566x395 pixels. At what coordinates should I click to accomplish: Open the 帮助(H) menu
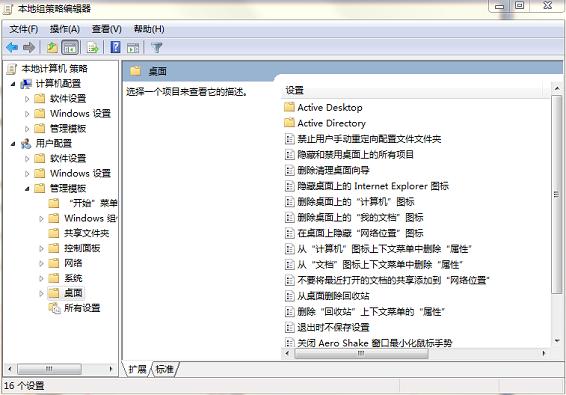point(149,29)
